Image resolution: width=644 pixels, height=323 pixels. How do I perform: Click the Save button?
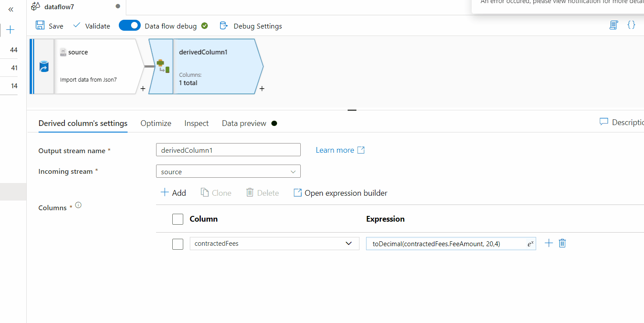pos(50,26)
